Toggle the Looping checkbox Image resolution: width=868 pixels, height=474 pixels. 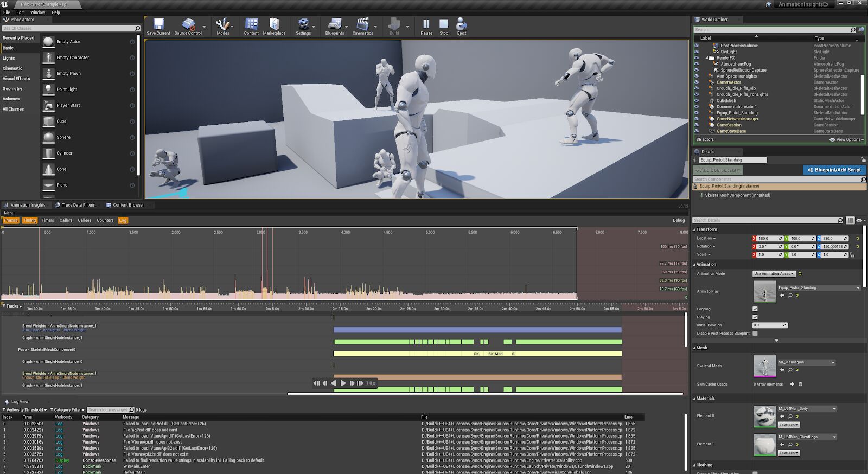755,309
